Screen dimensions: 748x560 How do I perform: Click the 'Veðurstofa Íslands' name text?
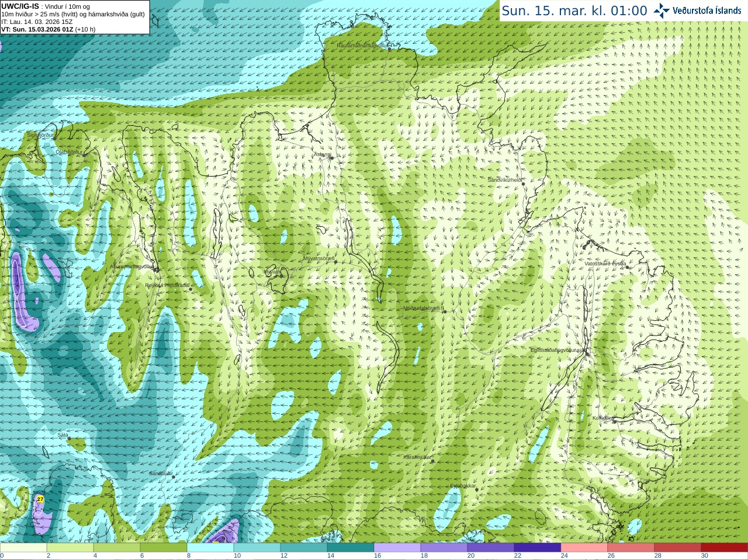[x=707, y=11]
